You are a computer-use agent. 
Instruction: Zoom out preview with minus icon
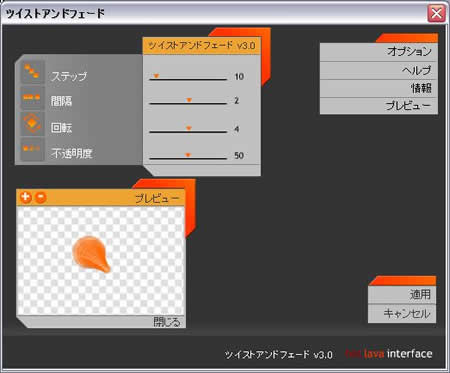(41, 197)
